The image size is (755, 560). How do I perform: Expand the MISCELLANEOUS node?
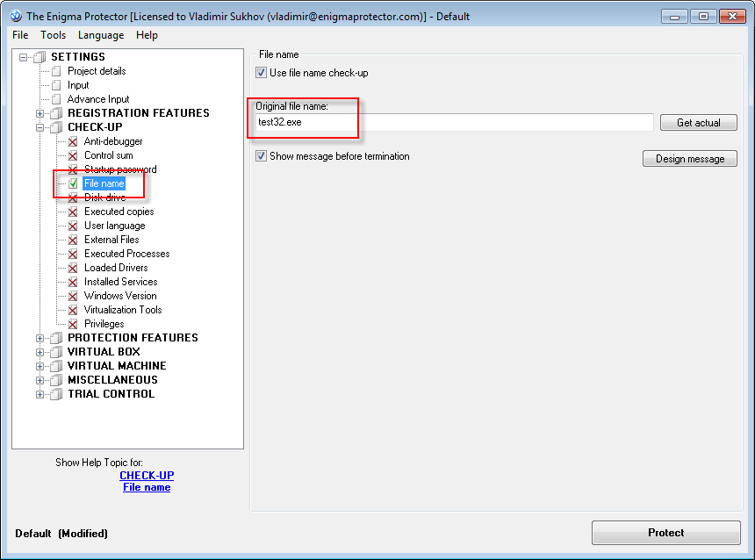pyautogui.click(x=40, y=380)
